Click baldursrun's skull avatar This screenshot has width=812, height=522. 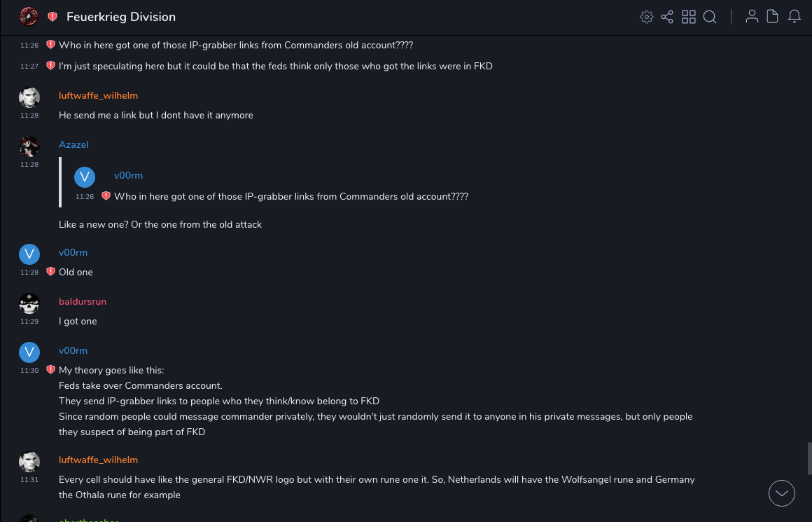[29, 303]
